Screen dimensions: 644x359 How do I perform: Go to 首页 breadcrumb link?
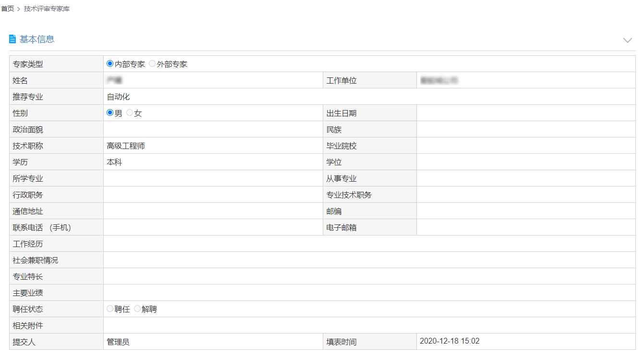7,9
